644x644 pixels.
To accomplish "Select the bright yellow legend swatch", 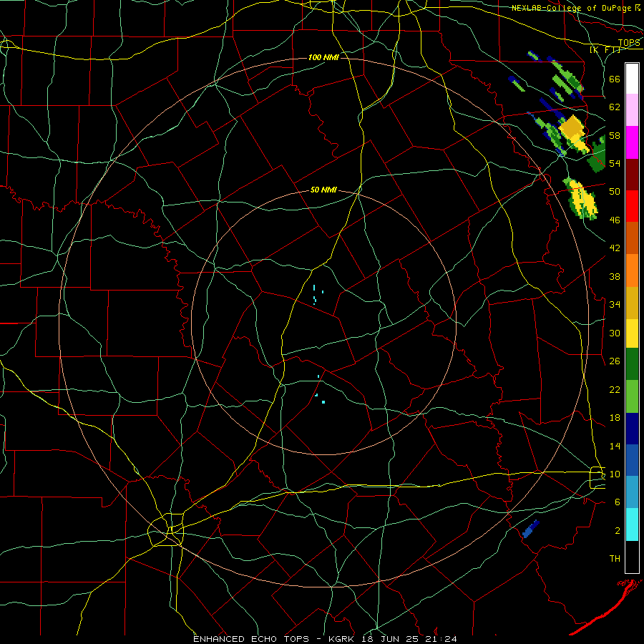I will (632, 333).
